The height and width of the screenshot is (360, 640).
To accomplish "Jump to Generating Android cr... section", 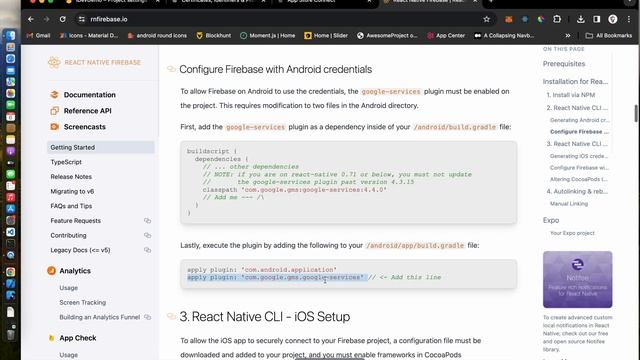I will [x=579, y=120].
